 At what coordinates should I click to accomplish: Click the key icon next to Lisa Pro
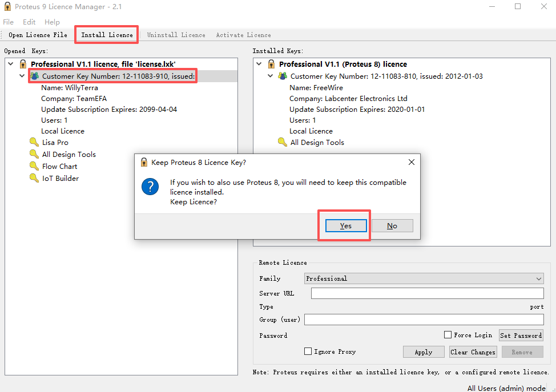tap(34, 142)
